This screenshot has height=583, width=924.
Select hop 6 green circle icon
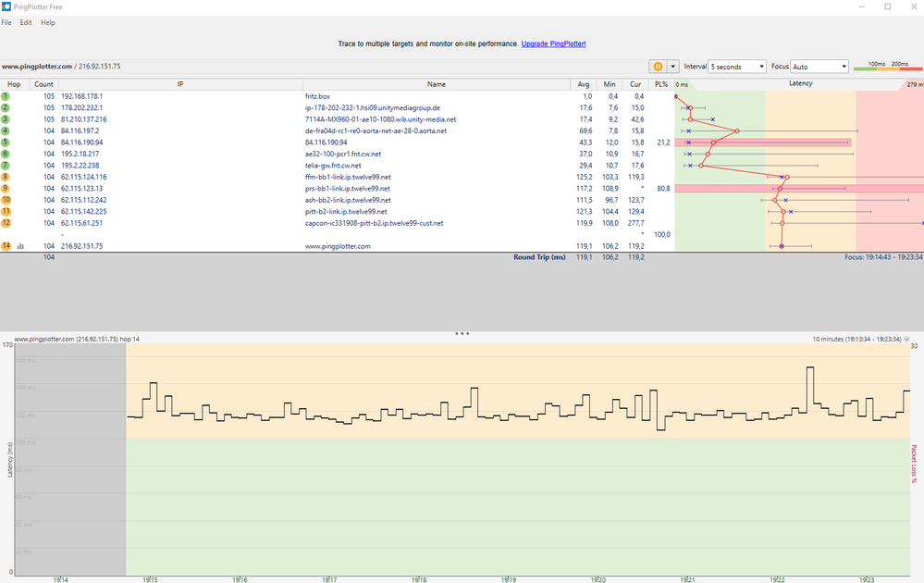tap(6, 154)
